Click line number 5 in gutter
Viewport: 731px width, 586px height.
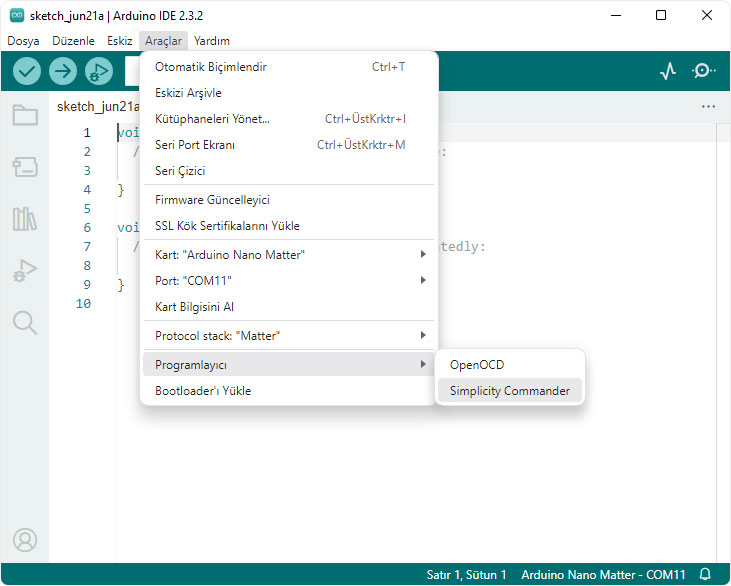tap(87, 208)
